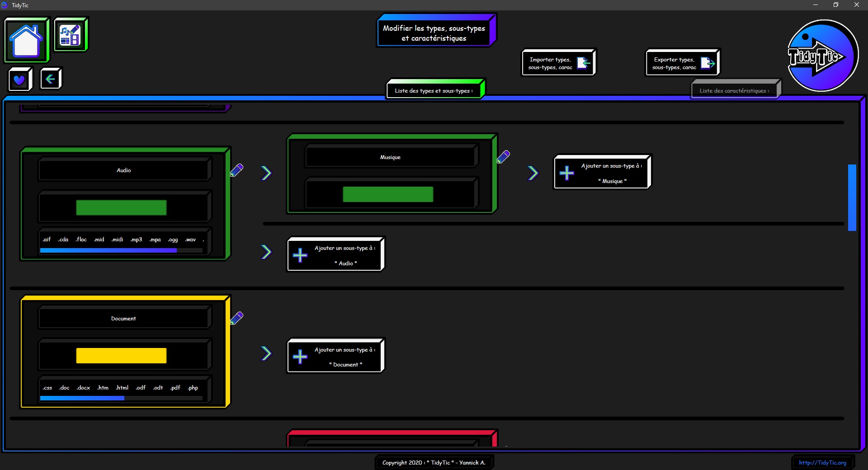
Task: Expand chevron beside Add sub-type to Audio
Action: (x=266, y=252)
